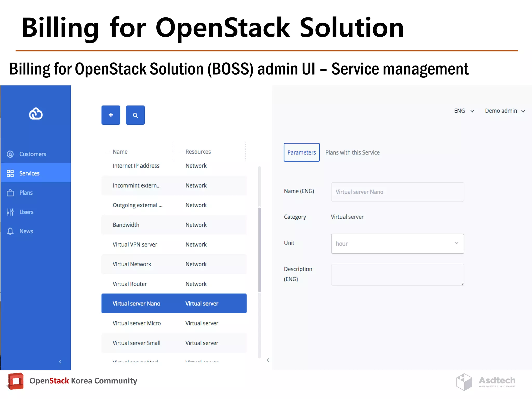Click Virtual server cell in Micro row

(x=202, y=323)
